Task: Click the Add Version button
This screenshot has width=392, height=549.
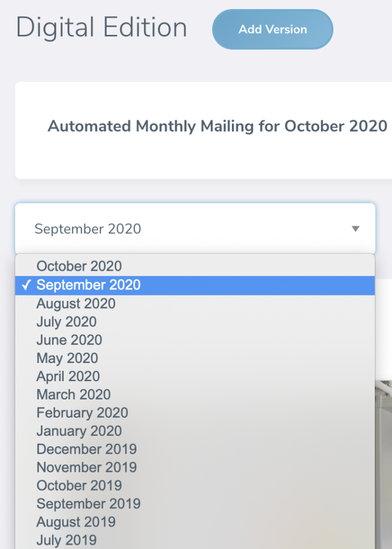Action: [x=273, y=29]
